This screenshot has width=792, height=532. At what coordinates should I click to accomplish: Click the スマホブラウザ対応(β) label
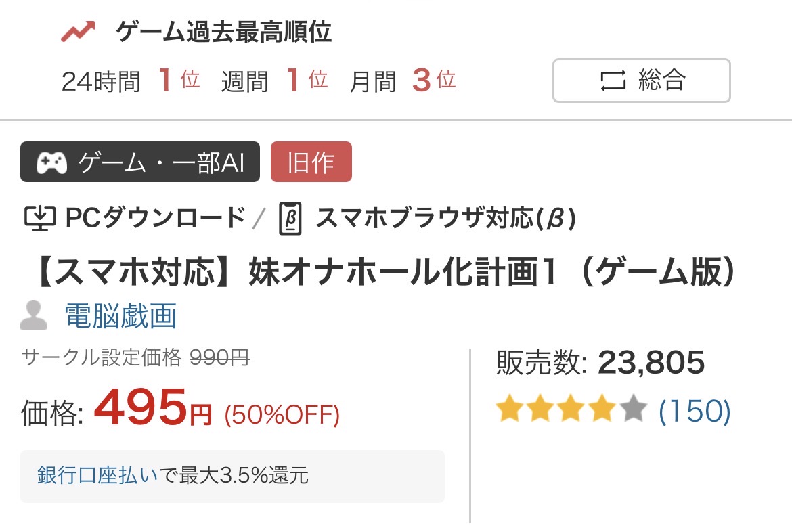coord(445,218)
